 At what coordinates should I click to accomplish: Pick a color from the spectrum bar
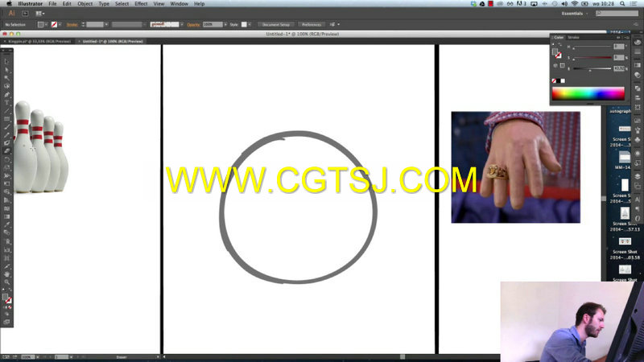588,93
